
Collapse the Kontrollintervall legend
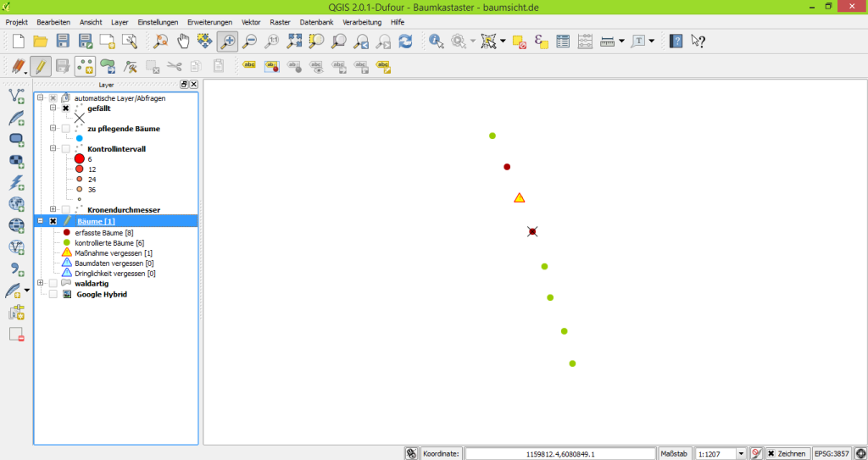coord(53,149)
